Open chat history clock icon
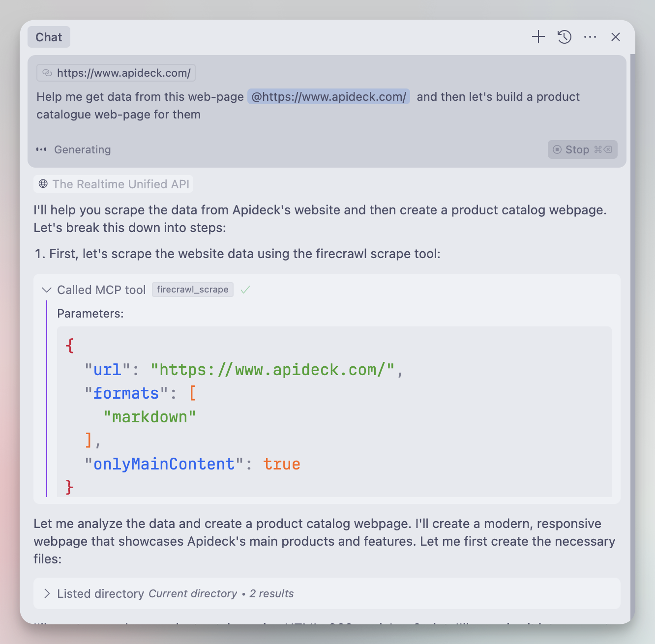 point(565,37)
